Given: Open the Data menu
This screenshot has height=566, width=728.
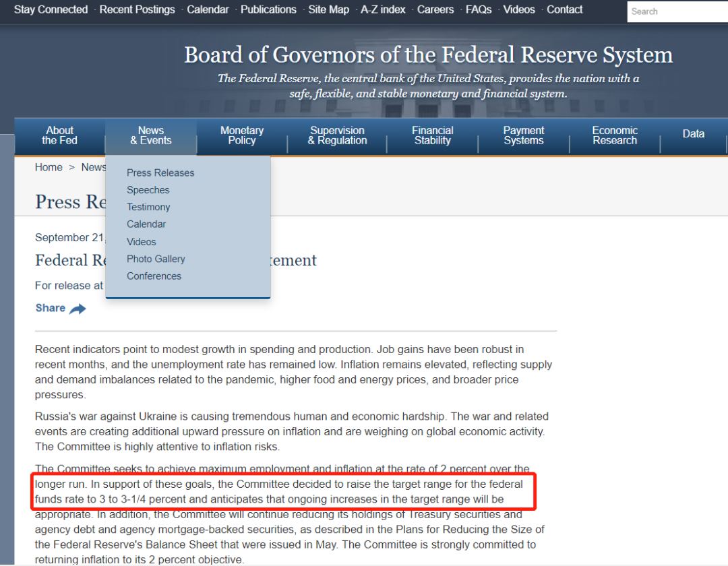Looking at the screenshot, I should pos(693,134).
